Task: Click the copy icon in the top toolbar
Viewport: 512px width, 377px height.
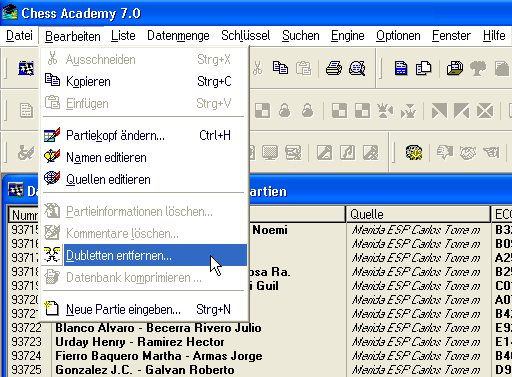Action: pyautogui.click(x=280, y=68)
